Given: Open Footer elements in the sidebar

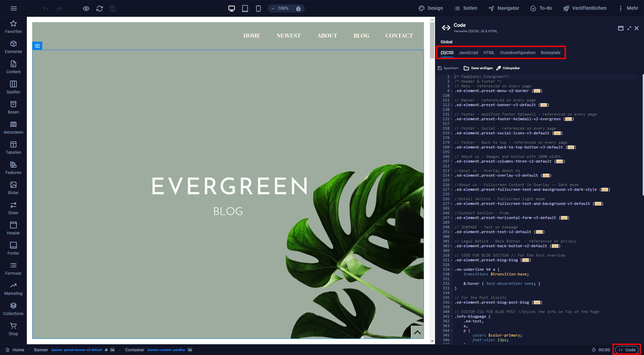Looking at the screenshot, I should 13,249.
